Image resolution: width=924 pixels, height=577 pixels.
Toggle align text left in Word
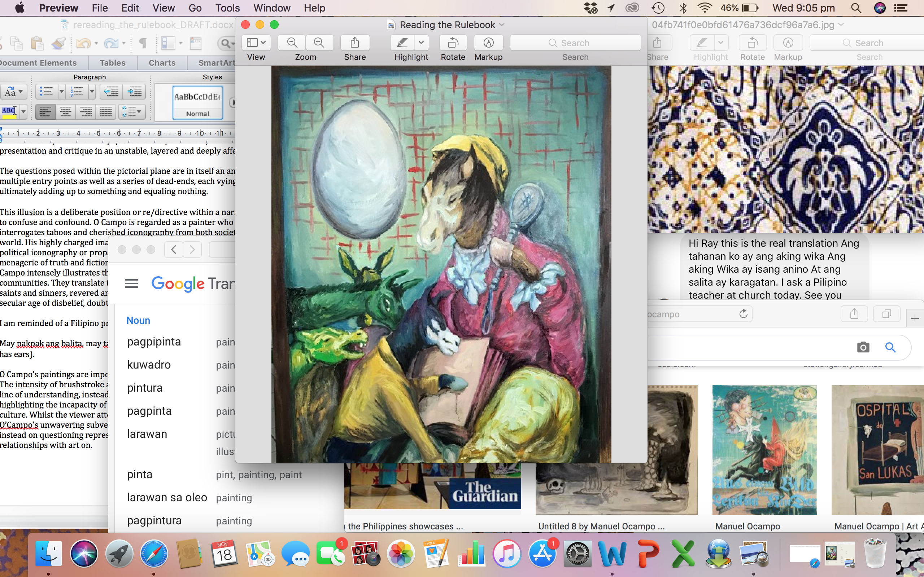click(x=45, y=112)
